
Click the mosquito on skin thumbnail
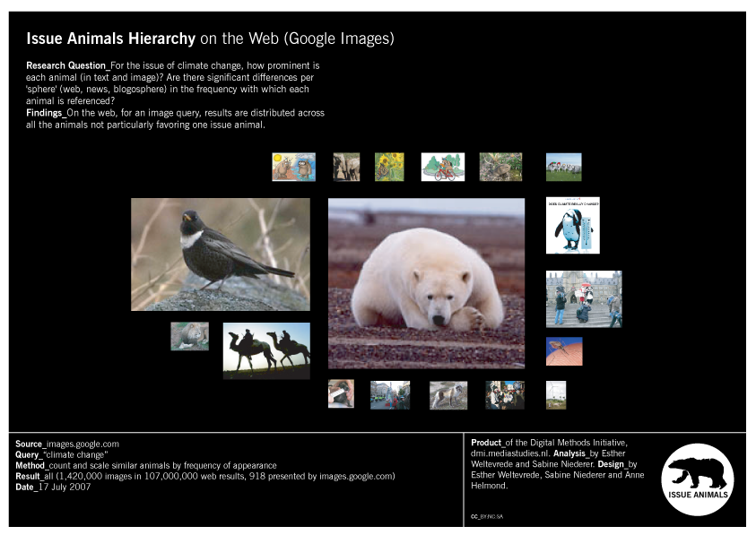[x=564, y=351]
